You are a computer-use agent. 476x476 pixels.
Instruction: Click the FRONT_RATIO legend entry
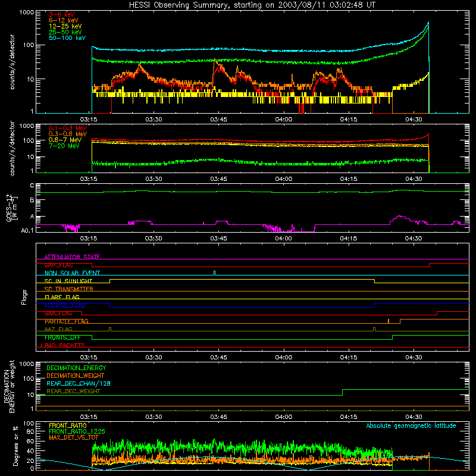click(67, 425)
